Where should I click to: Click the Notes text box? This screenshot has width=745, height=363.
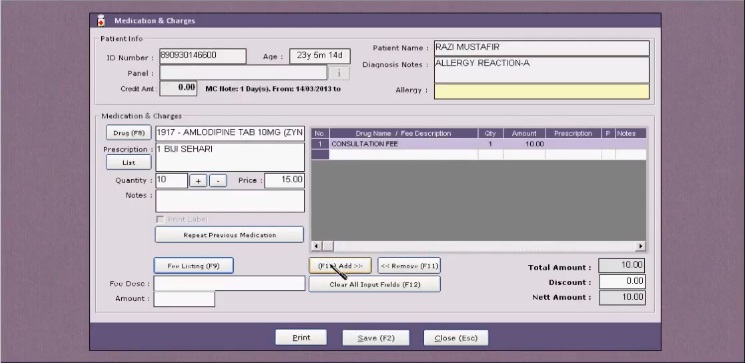pos(230,201)
